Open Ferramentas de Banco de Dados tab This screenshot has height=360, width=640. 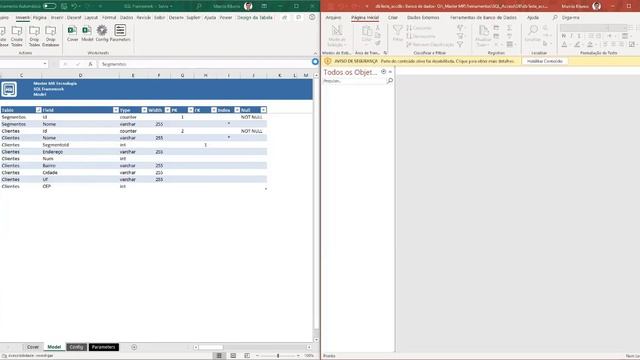[483, 18]
